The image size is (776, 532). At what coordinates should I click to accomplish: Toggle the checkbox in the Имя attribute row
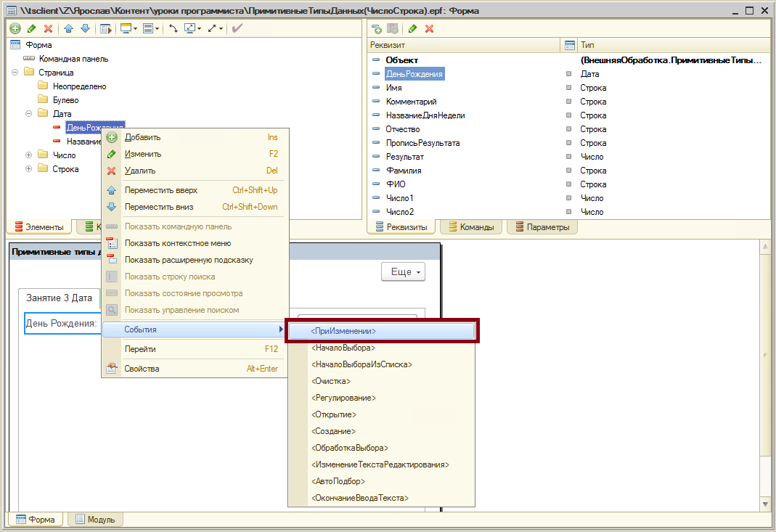coord(569,88)
